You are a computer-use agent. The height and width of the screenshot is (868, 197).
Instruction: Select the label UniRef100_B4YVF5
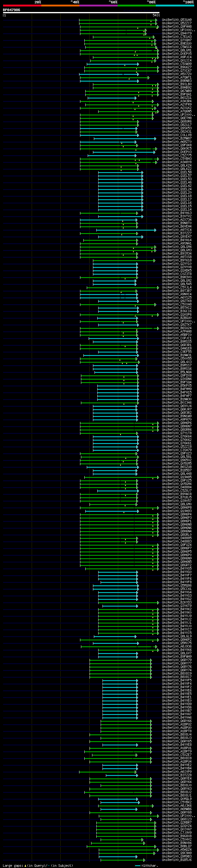pos(177,680)
